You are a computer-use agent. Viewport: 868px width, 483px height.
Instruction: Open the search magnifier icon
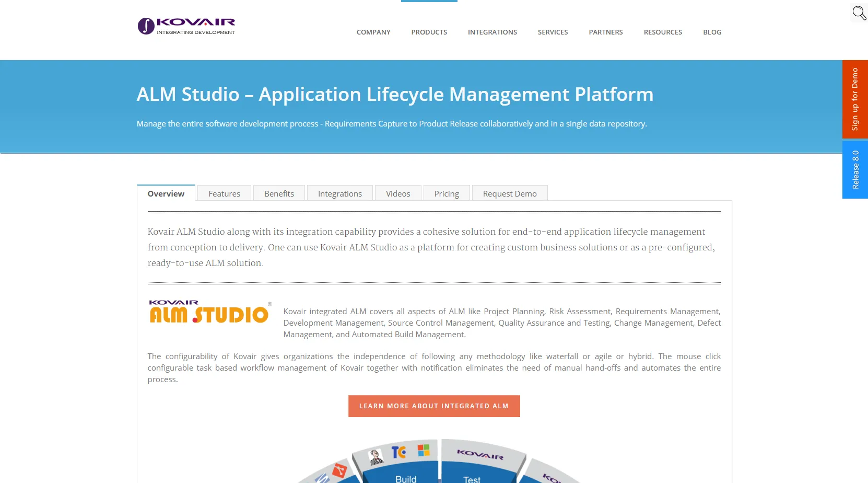tap(859, 13)
